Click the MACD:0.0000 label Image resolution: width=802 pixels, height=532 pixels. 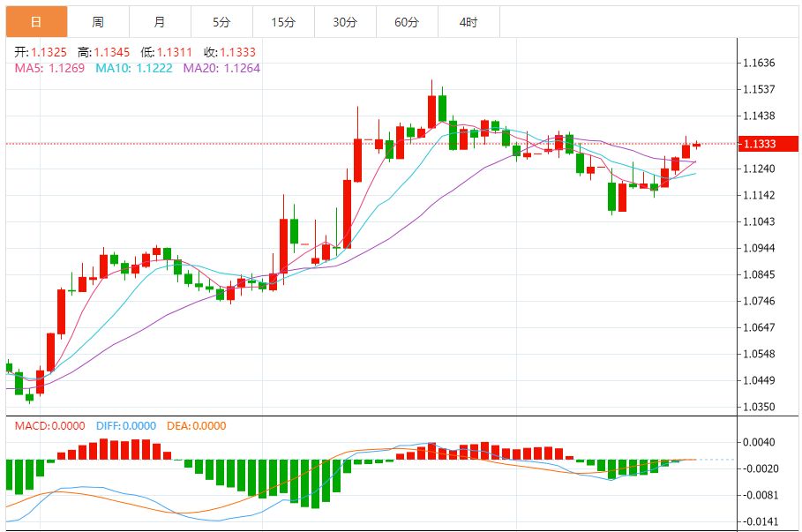49,425
